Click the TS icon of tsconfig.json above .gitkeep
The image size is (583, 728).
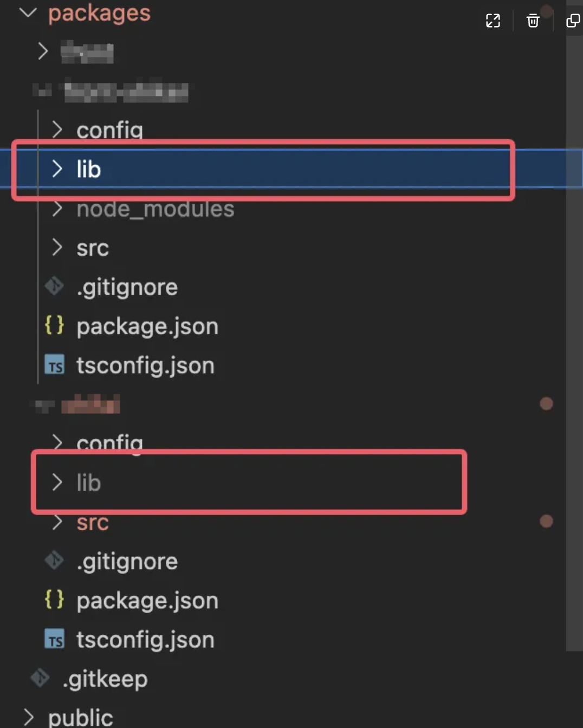pyautogui.click(x=54, y=640)
